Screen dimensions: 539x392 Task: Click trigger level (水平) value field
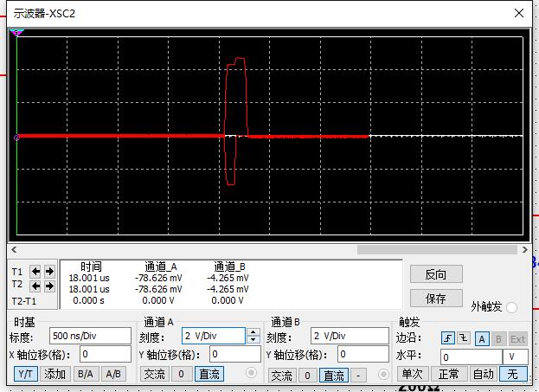tap(472, 357)
